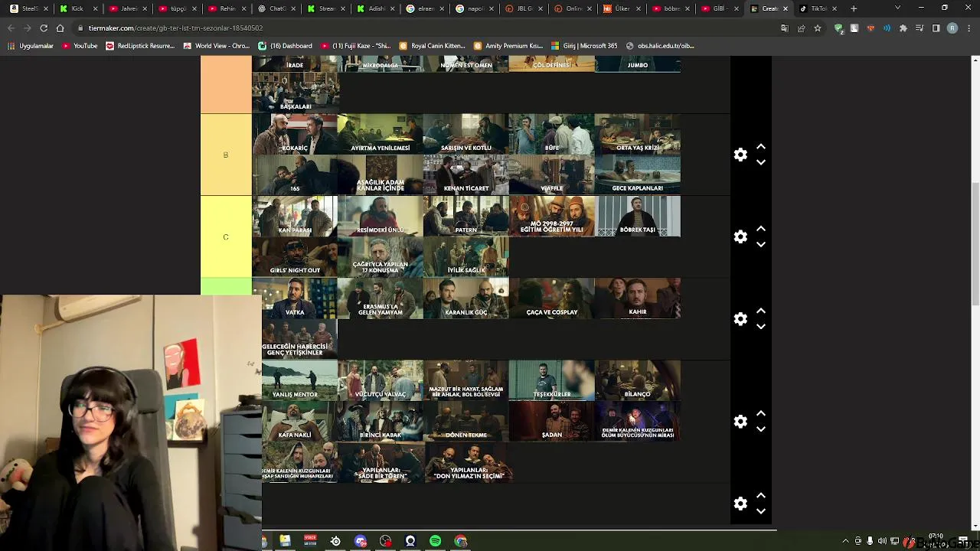Switch to the ChatG tab
The image size is (980, 551).
coord(278,8)
